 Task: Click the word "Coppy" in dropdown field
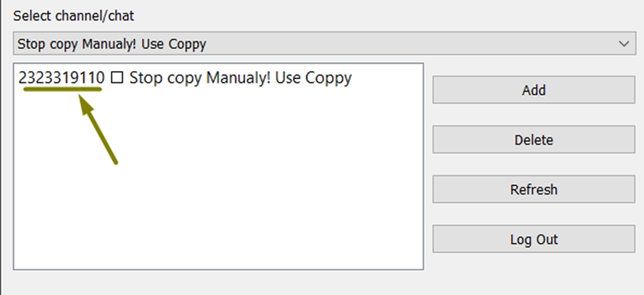[186, 44]
